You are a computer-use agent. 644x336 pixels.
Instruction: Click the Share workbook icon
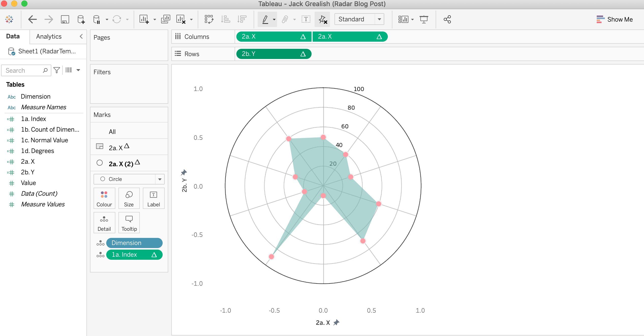pos(447,19)
